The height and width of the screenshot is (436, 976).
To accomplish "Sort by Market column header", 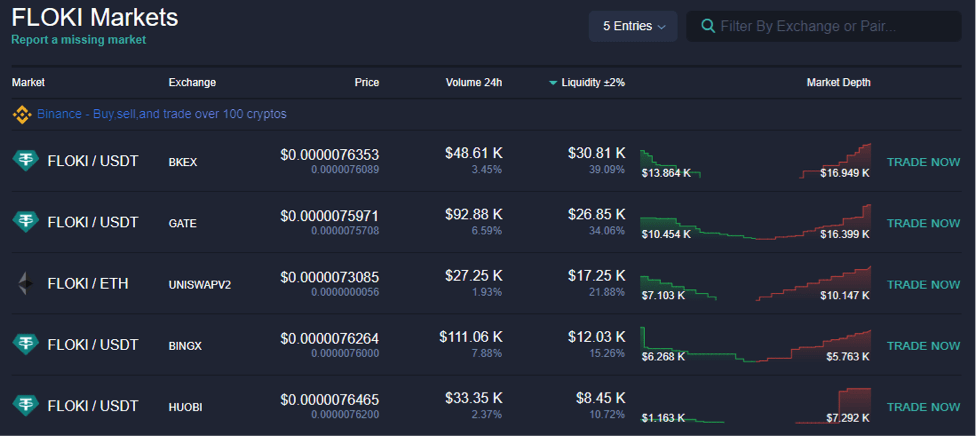I will tap(28, 82).
